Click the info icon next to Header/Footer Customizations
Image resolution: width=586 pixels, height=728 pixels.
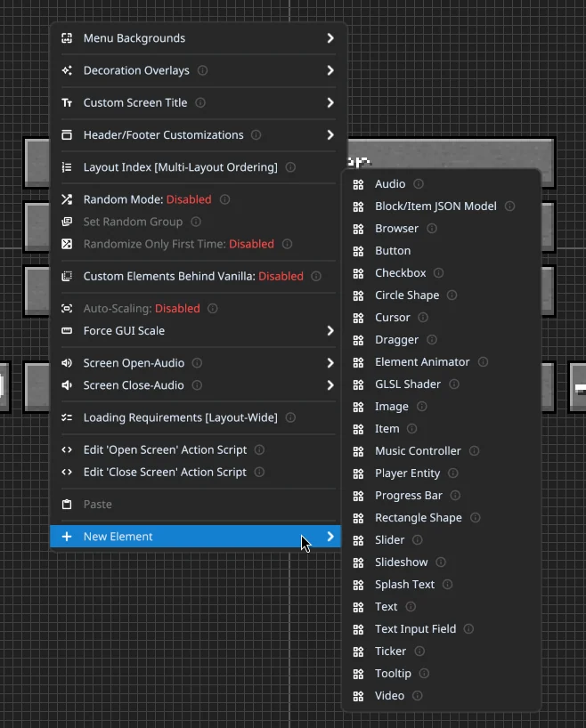click(x=256, y=135)
